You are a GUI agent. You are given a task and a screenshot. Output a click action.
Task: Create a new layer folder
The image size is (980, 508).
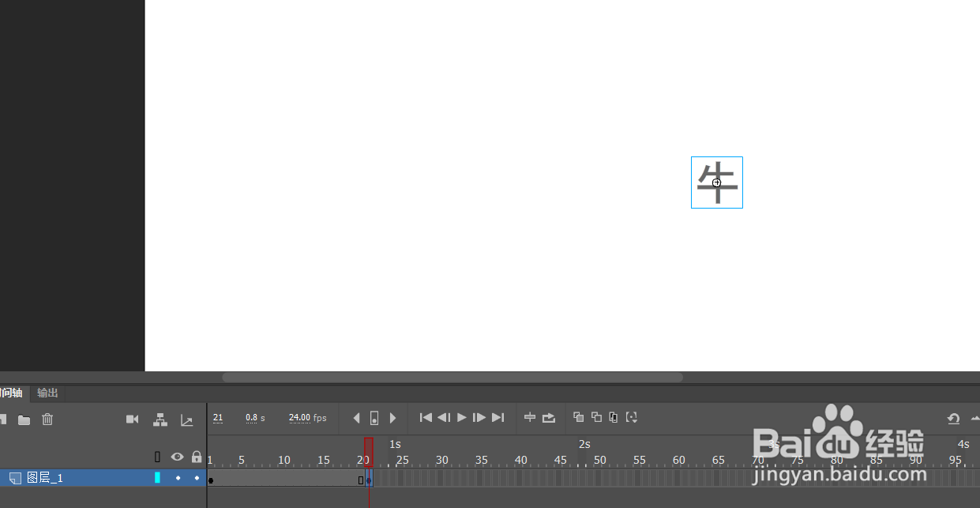click(24, 420)
